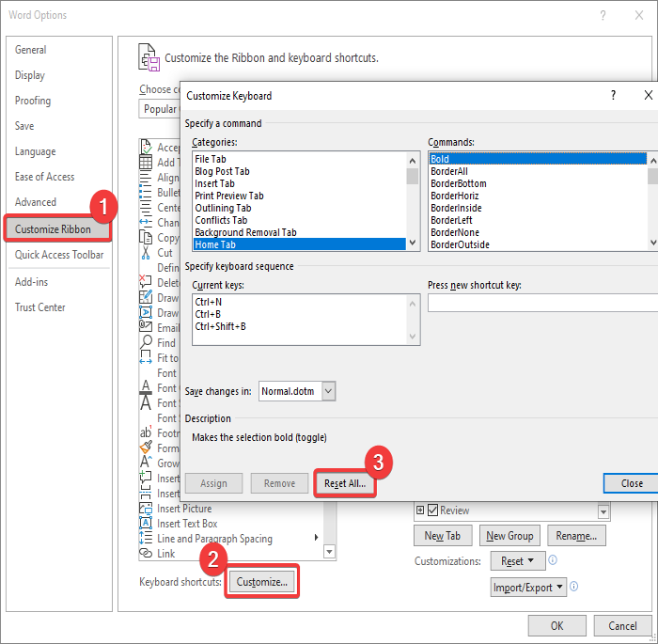Open Quick Access Toolbar options

click(x=59, y=255)
